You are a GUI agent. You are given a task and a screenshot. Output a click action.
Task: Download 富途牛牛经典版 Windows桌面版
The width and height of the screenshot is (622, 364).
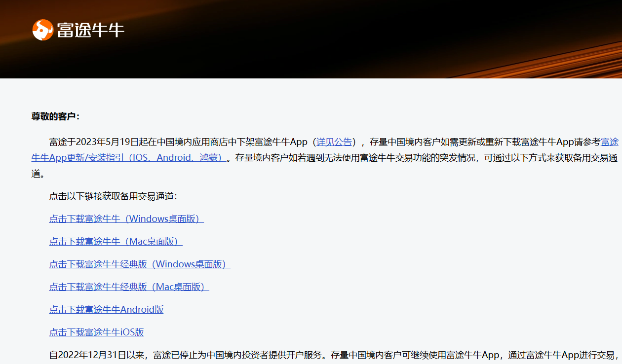coord(140,264)
